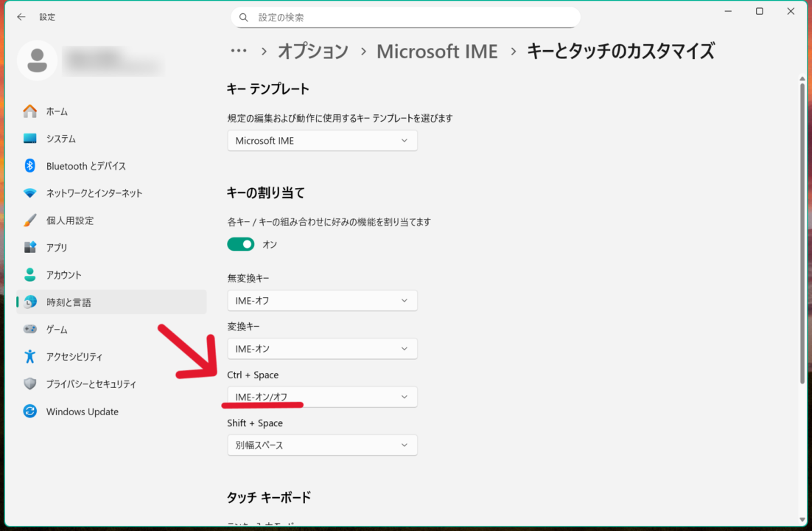Open ネットワークとインターネット settings
Screen dimensions: 812x531
(x=111, y=193)
